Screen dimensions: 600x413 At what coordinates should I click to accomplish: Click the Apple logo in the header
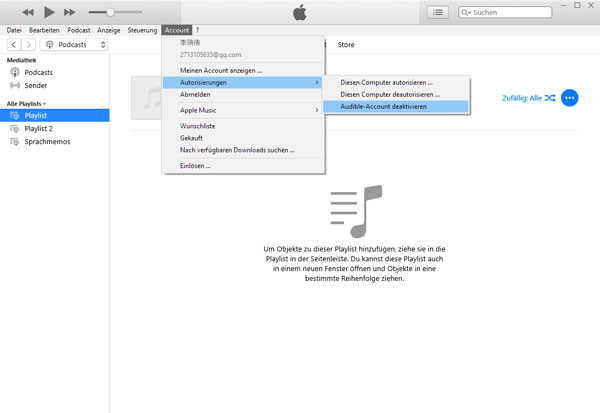tap(300, 12)
